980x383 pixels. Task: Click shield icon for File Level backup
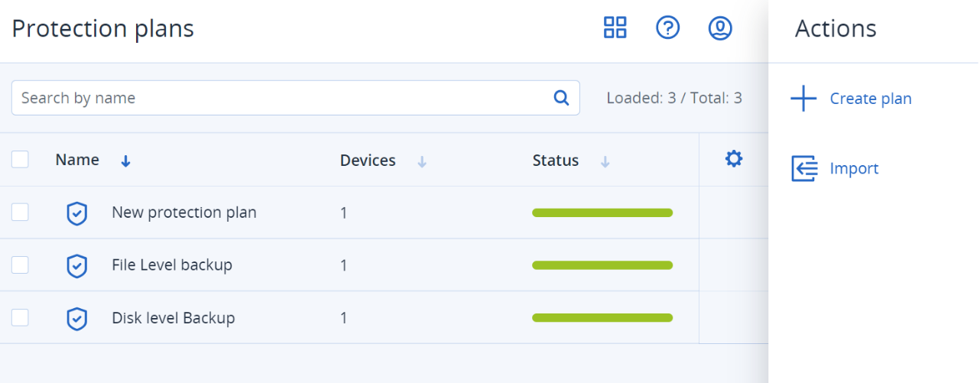tap(76, 266)
